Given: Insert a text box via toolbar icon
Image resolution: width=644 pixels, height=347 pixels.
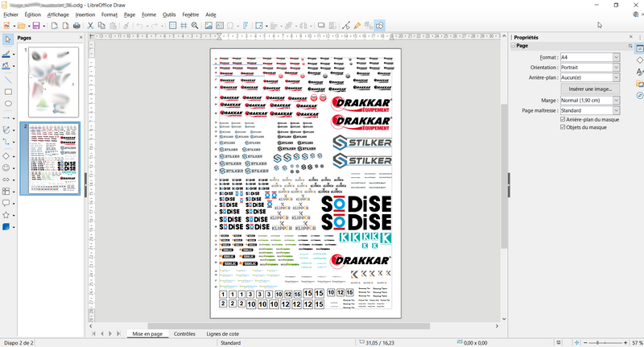Looking at the screenshot, I should click(x=220, y=26).
